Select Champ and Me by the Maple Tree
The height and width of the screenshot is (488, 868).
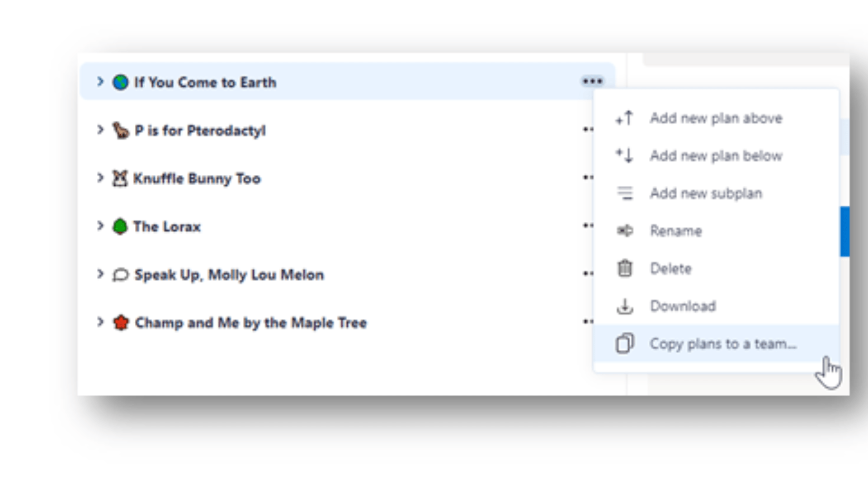click(251, 323)
